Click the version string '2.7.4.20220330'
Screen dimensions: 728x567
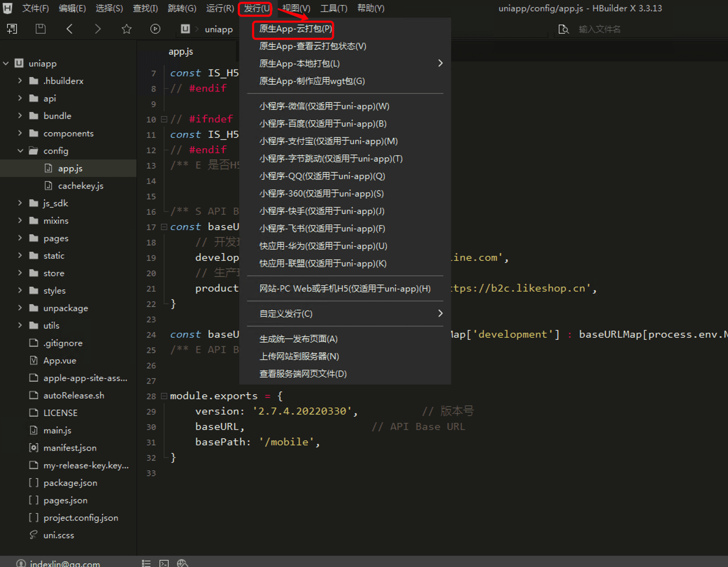point(302,411)
